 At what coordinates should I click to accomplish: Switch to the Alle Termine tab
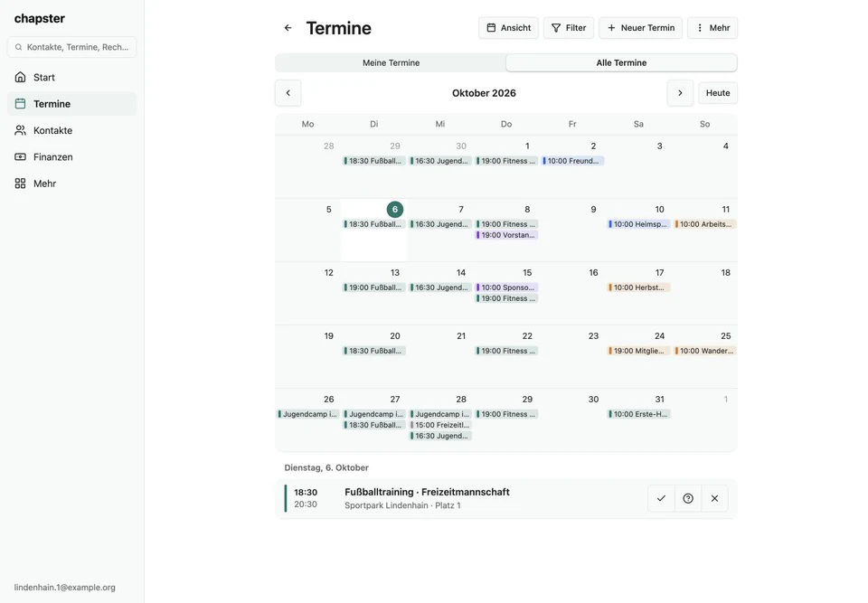pos(621,62)
